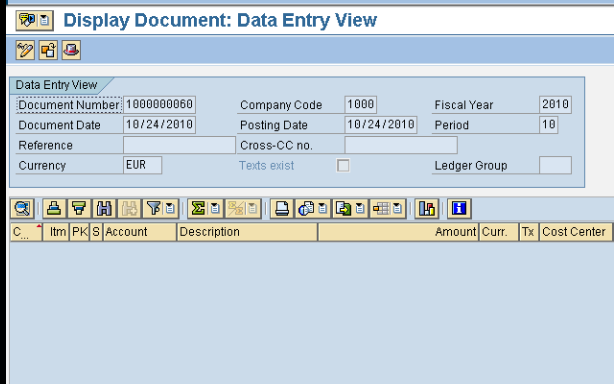Click the greyed Subtotals icon
614x384 pixels.
236,208
